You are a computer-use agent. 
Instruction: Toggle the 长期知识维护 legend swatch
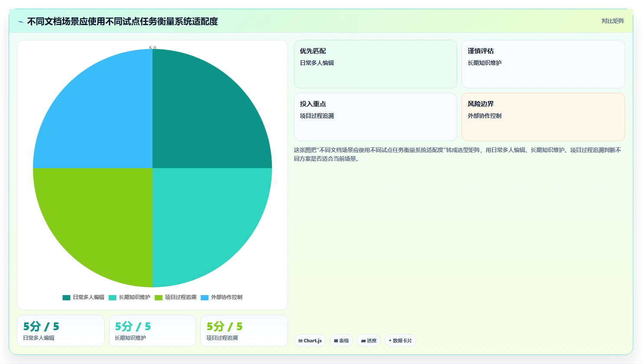[112, 297]
